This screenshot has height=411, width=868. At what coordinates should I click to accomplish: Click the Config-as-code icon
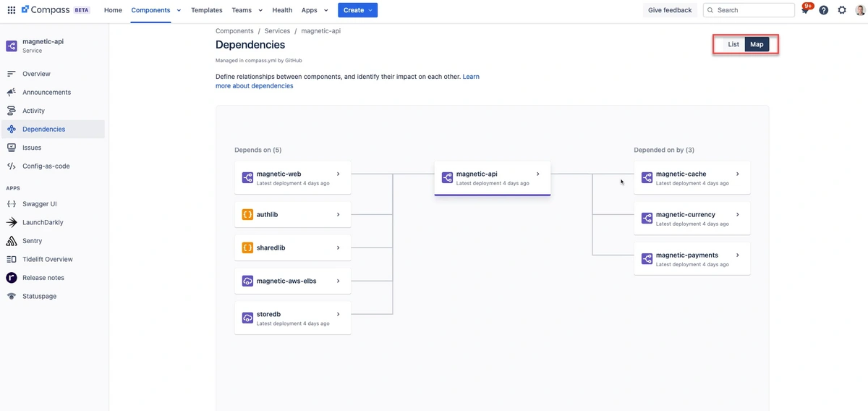[11, 166]
